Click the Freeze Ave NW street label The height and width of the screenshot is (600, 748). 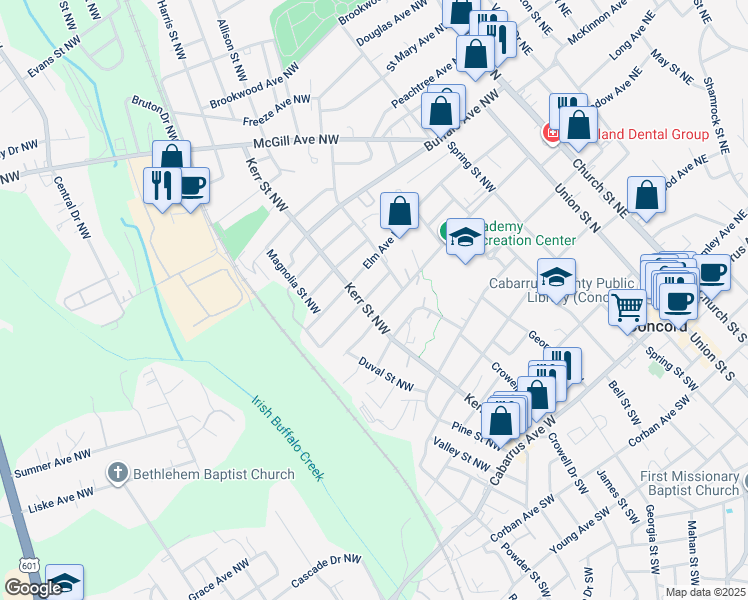277,110
